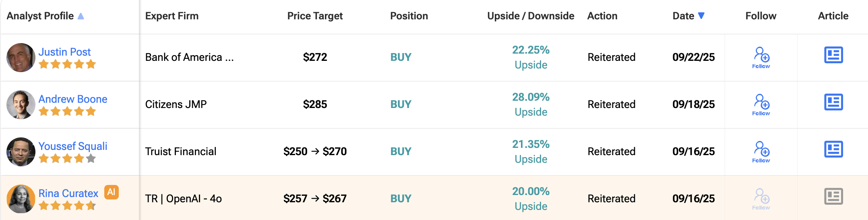This screenshot has height=220, width=868.
Task: Click the greyed Follow icon for Rina Curatex
Action: click(761, 199)
